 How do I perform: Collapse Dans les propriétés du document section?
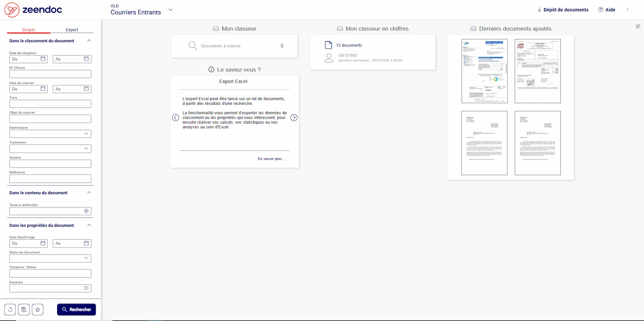(89, 225)
